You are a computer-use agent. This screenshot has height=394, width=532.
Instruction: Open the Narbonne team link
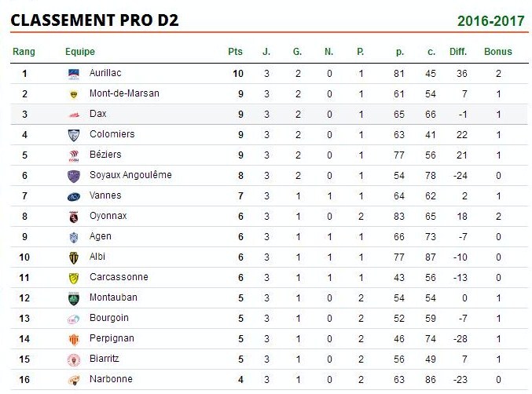coord(111,379)
